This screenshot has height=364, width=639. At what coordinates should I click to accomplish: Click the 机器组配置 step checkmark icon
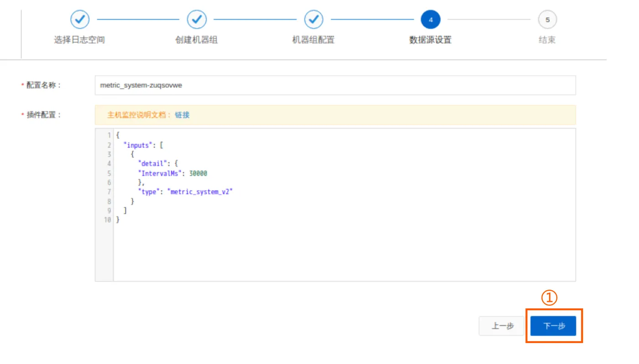(x=314, y=20)
